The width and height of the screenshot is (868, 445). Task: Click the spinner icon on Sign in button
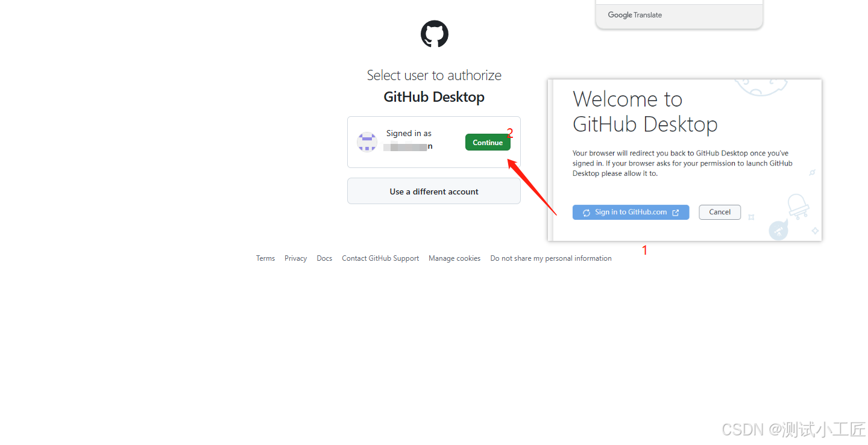point(587,213)
